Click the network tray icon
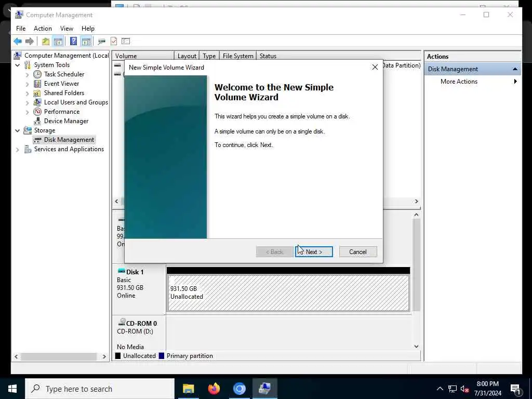The width and height of the screenshot is (532, 399). coord(453,389)
